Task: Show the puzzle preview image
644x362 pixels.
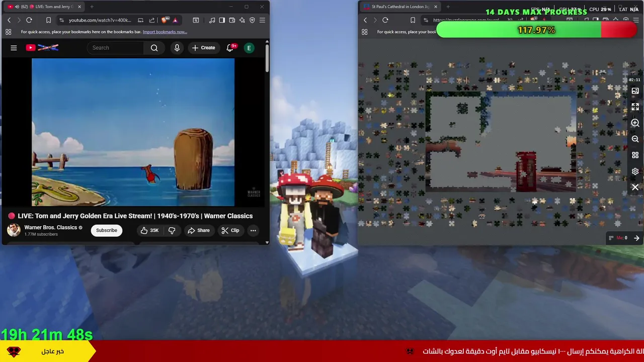Action: tap(635, 91)
